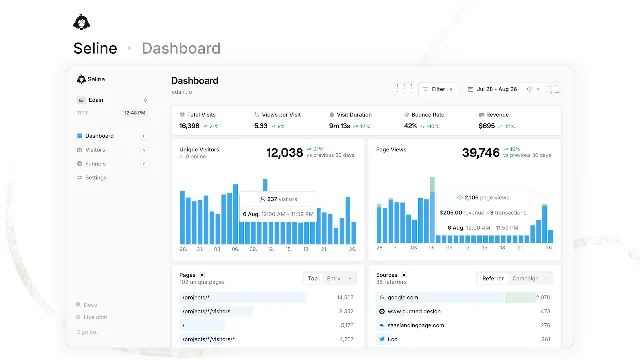Click the Docs book icon
This screenshot has height=360, width=640.
point(78,304)
